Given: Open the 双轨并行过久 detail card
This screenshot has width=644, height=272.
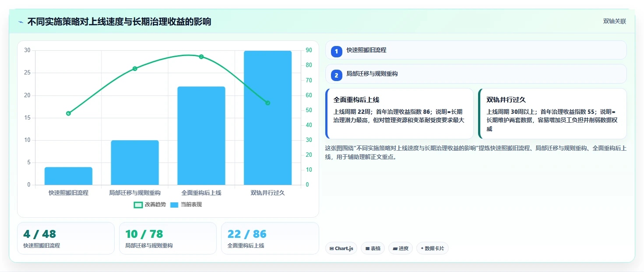Looking at the screenshot, I should 553,114.
